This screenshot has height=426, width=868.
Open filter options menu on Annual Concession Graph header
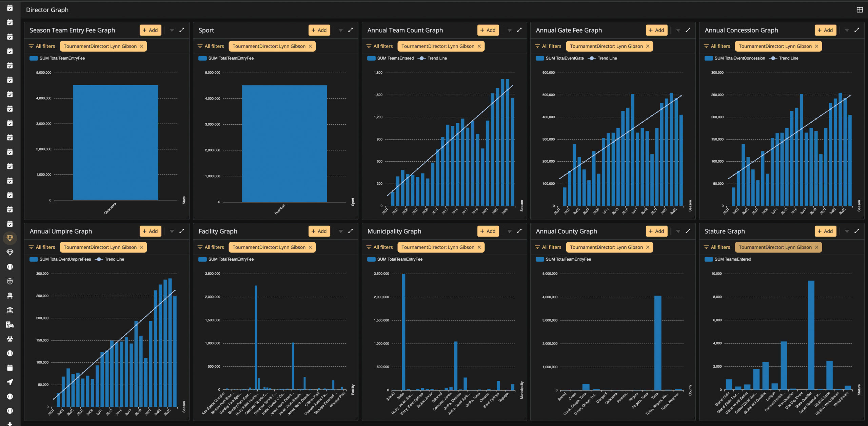click(847, 30)
